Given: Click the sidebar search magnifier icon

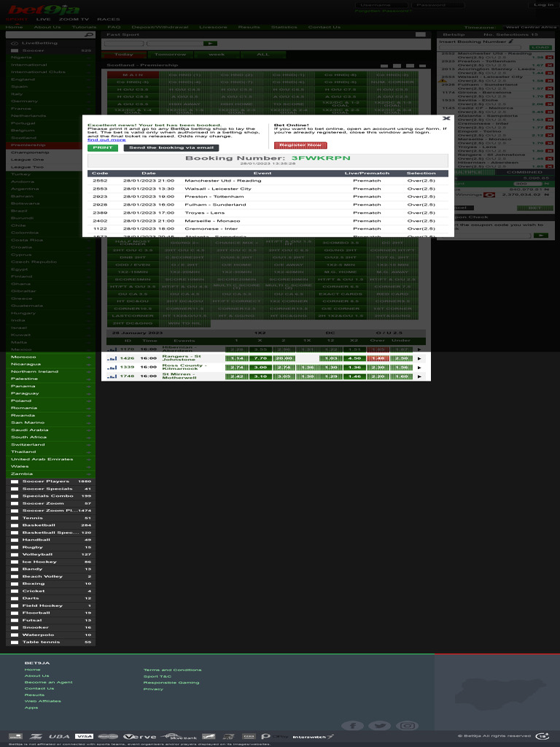Looking at the screenshot, I should [x=88, y=35].
